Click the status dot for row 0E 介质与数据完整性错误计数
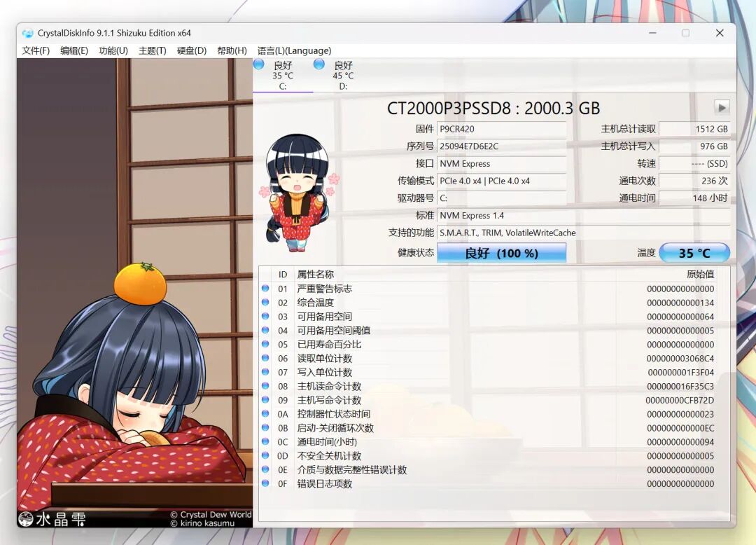The width and height of the screenshot is (756, 545). [265, 469]
